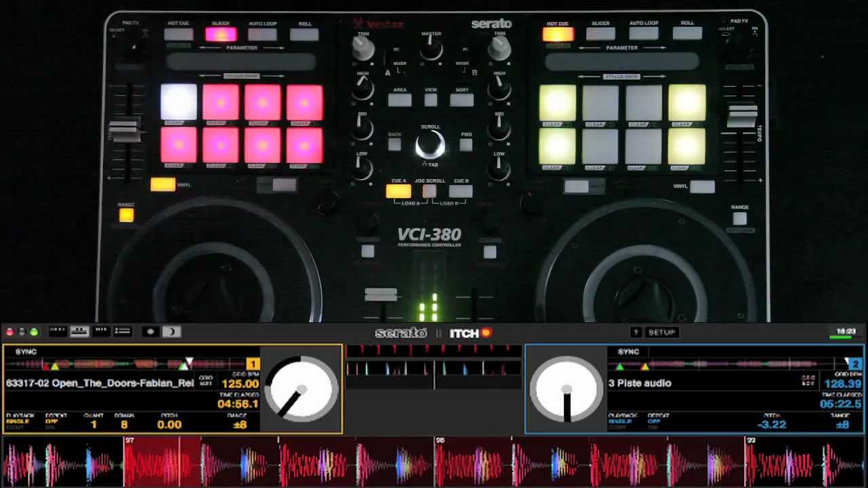The height and width of the screenshot is (488, 868).
Task: Select ROLL mode on deck B
Action: click(x=687, y=33)
